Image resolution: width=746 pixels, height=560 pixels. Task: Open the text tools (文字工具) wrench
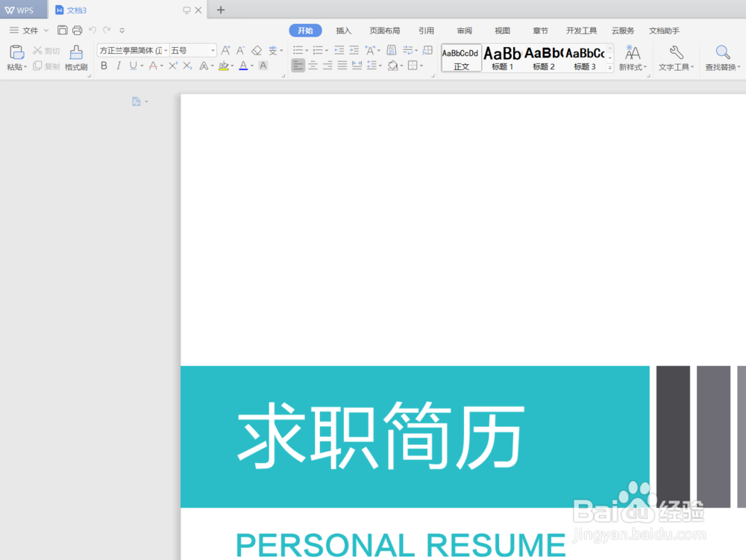[x=676, y=57]
